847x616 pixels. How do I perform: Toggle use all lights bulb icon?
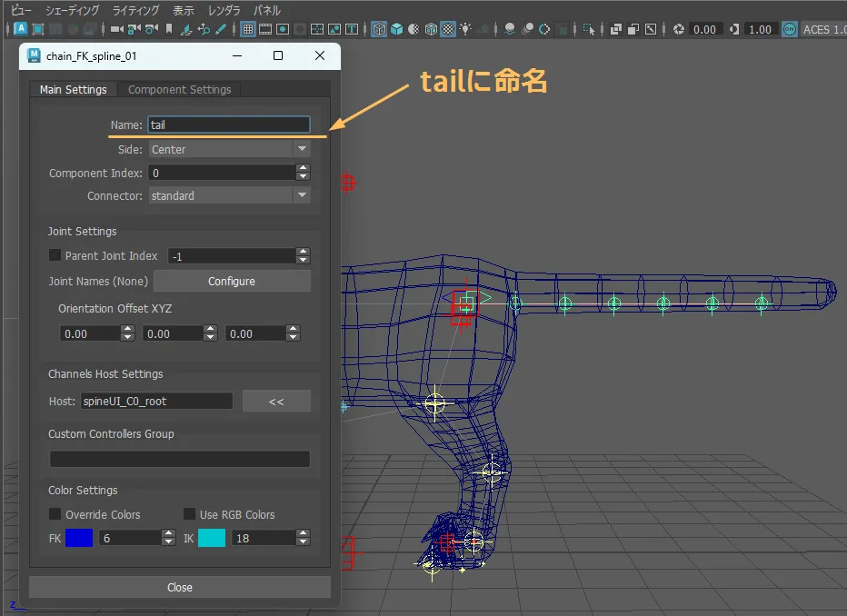click(465, 29)
